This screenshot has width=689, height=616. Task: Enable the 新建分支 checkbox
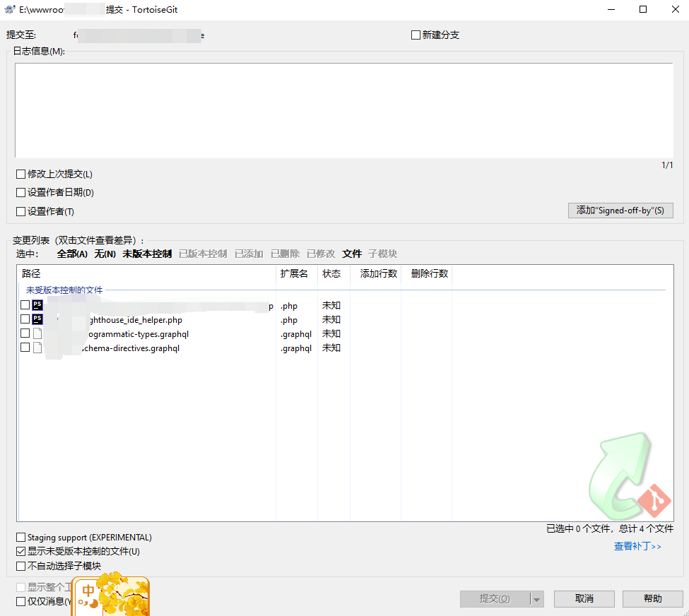416,35
